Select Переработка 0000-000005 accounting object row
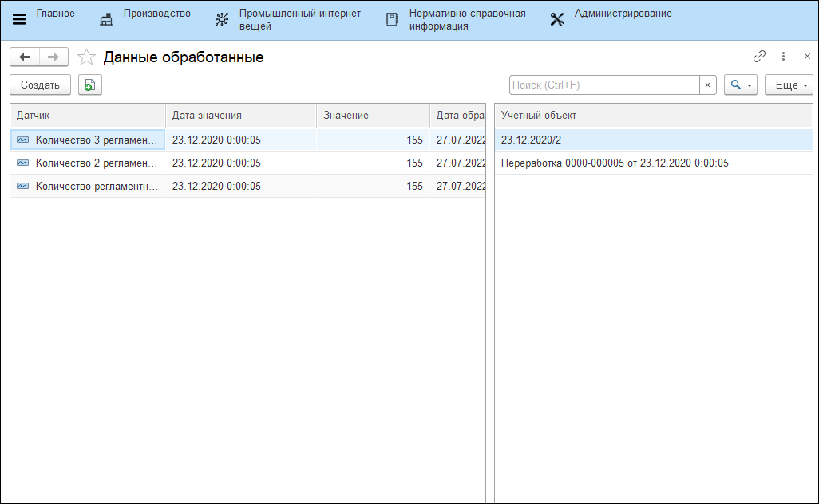This screenshot has height=504, width=819. pyautogui.click(x=615, y=163)
